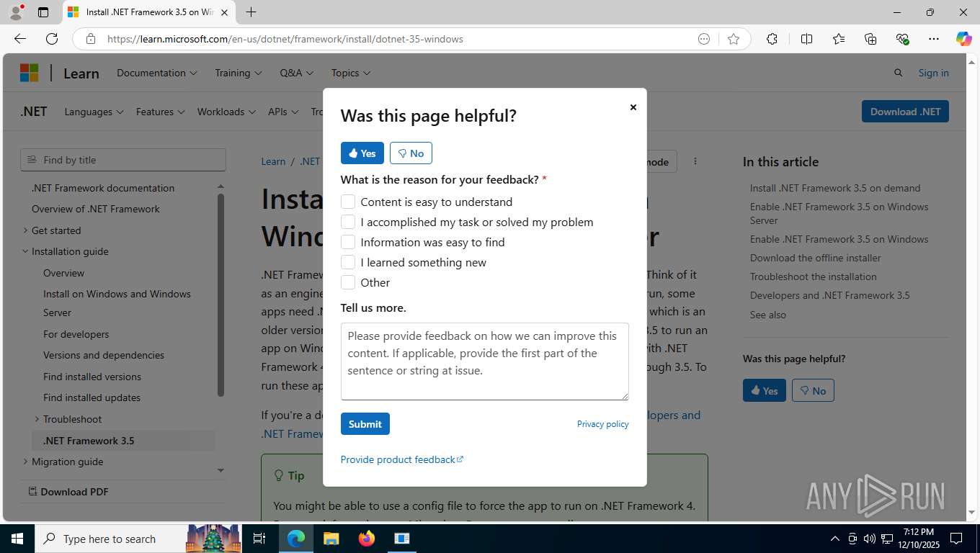980x553 pixels.
Task: Refresh the page
Action: coord(52,39)
